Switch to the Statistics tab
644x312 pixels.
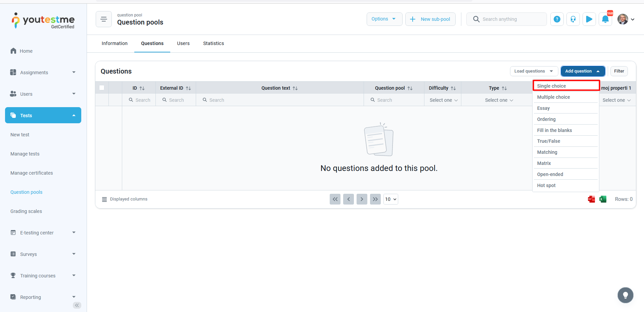coord(213,43)
